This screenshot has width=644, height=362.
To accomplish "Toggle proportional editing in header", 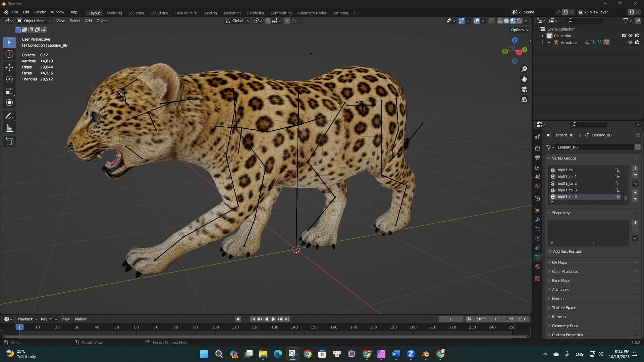I will click(287, 21).
